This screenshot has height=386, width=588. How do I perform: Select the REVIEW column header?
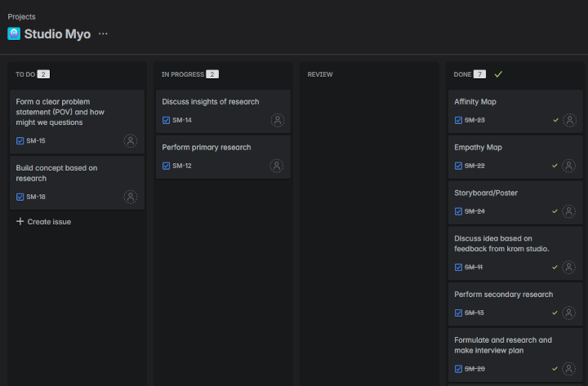[x=320, y=74]
